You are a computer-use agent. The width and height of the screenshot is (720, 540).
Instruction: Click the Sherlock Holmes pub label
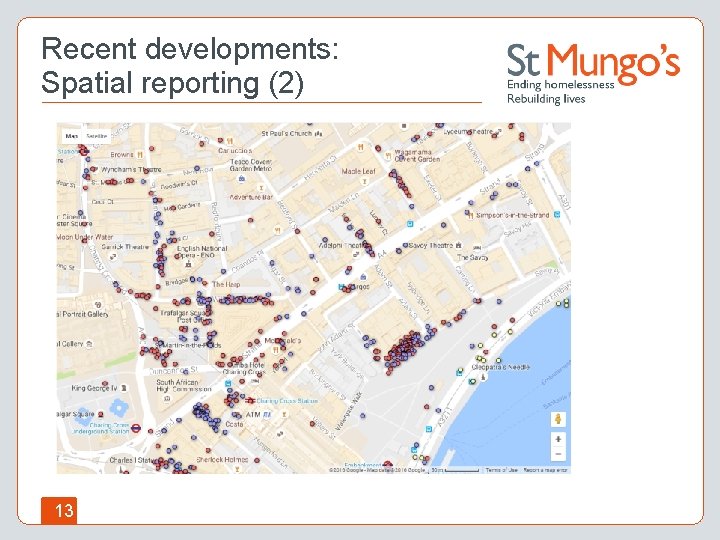pyautogui.click(x=222, y=459)
